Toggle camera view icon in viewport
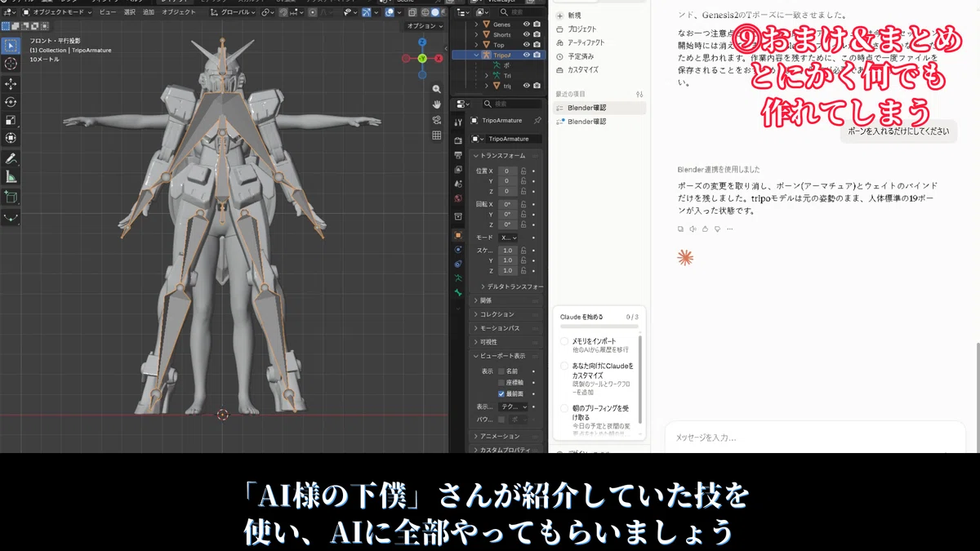This screenshot has width=980, height=551. pyautogui.click(x=437, y=120)
